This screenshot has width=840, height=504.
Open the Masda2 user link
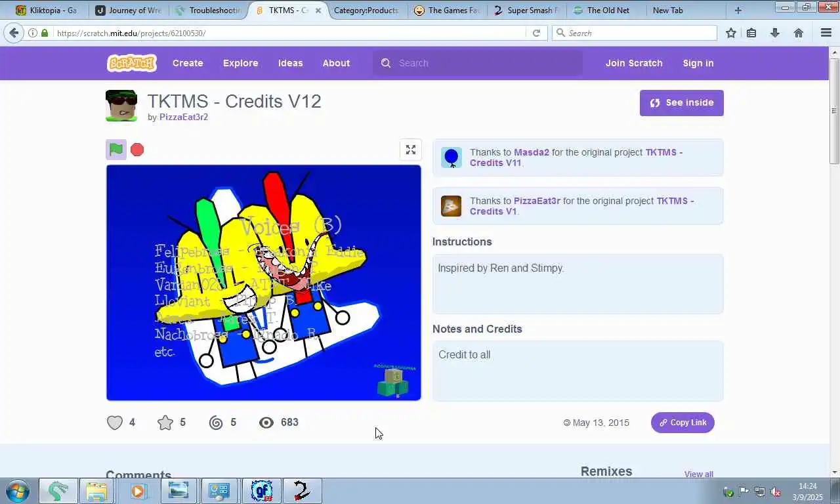pyautogui.click(x=532, y=152)
